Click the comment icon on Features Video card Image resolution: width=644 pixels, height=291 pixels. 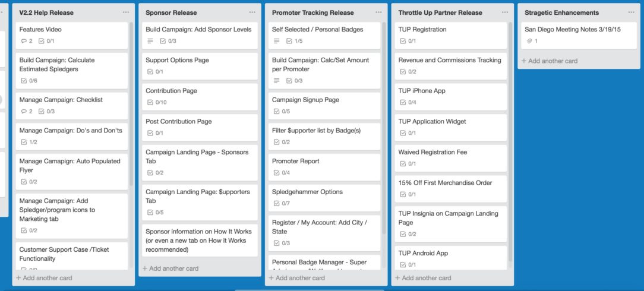pos(23,41)
